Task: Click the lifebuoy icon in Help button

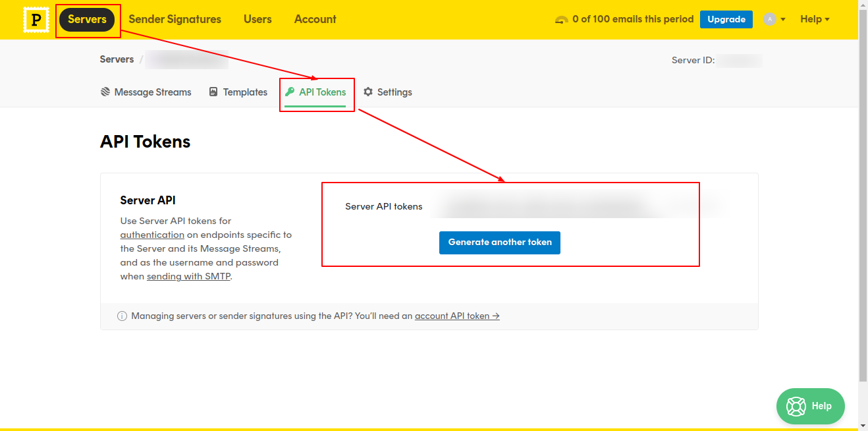Action: (x=796, y=406)
